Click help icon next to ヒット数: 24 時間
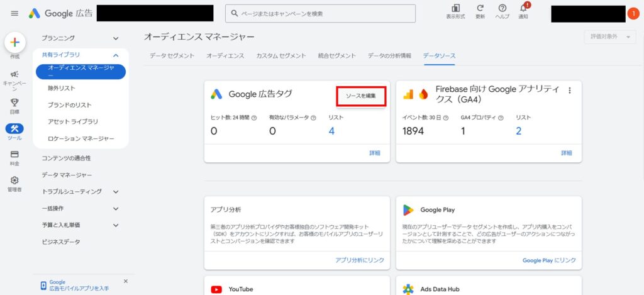 point(254,118)
